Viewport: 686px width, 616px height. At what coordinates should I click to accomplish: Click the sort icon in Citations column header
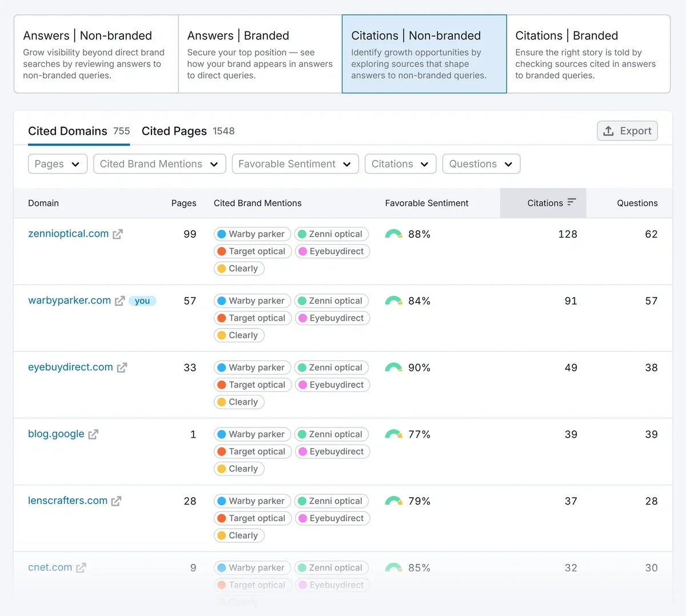[x=571, y=202]
